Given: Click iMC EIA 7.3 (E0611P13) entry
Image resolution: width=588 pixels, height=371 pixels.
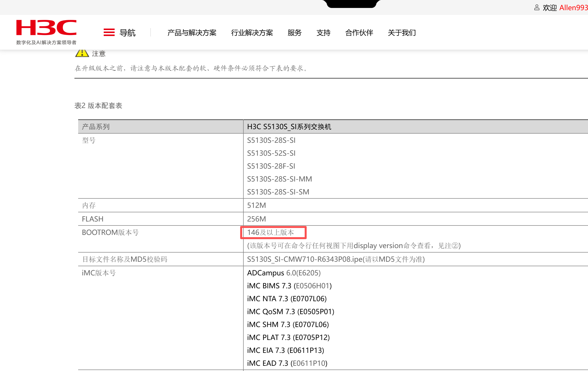Looking at the screenshot, I should [286, 350].
